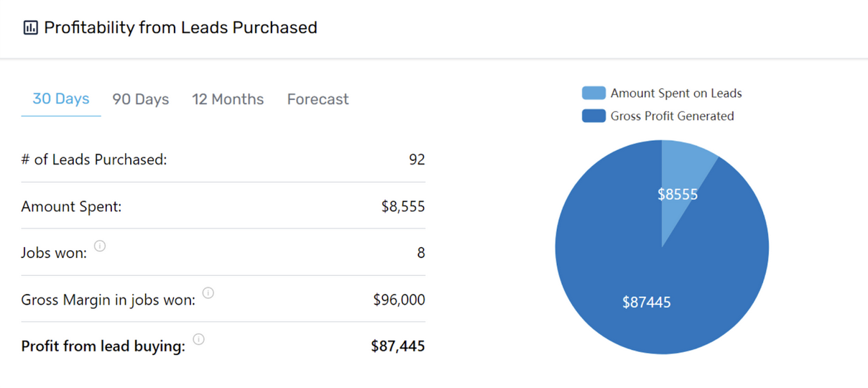Select the 30 Days tab
Viewport: 868px width, 388px height.
click(x=61, y=99)
